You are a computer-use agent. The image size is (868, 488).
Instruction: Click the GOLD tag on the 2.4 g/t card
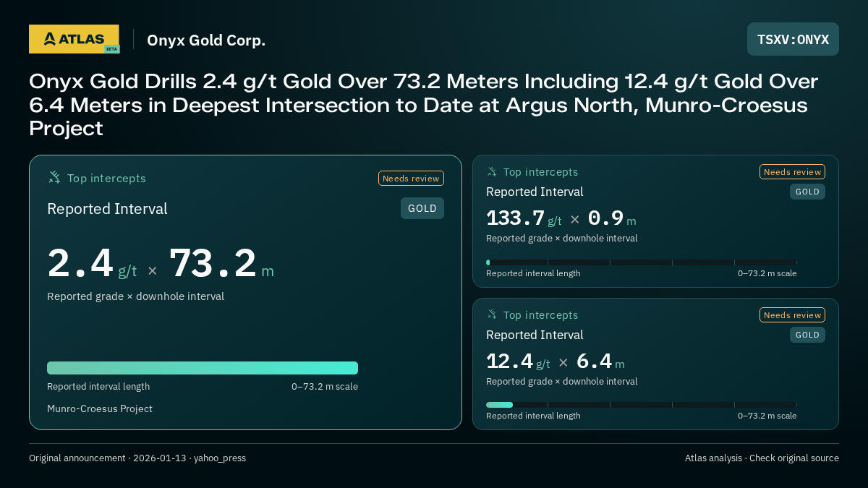click(x=422, y=208)
